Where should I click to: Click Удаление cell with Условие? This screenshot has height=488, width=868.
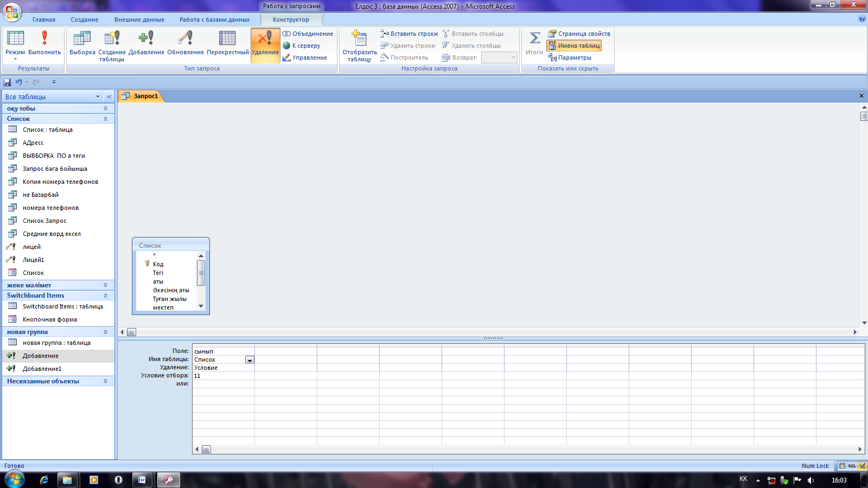pyautogui.click(x=223, y=368)
